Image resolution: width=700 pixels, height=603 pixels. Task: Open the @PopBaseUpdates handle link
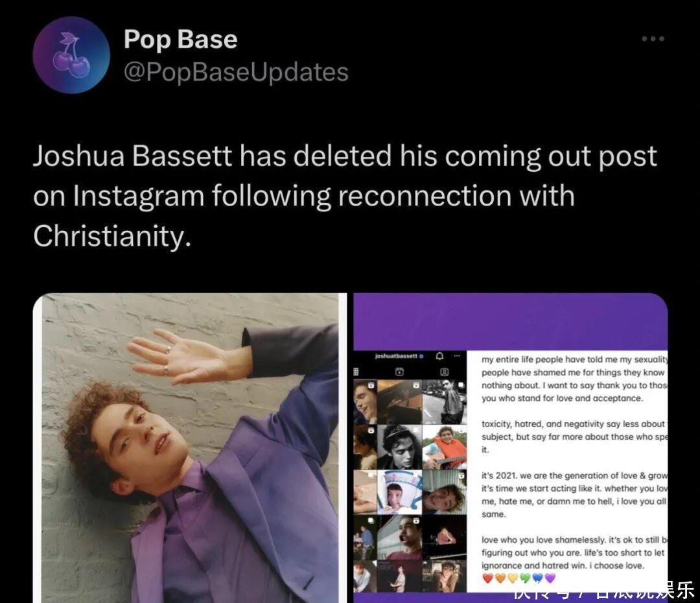[x=236, y=72]
